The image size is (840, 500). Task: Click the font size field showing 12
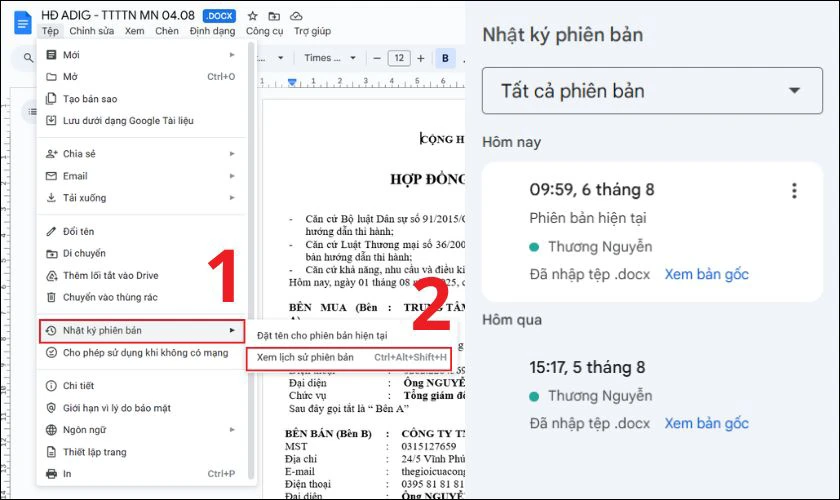pos(399,58)
